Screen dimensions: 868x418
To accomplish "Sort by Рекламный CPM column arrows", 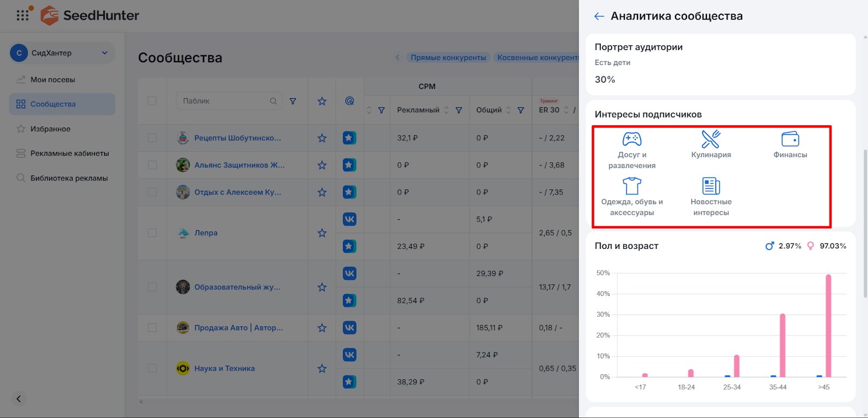I will (x=446, y=110).
